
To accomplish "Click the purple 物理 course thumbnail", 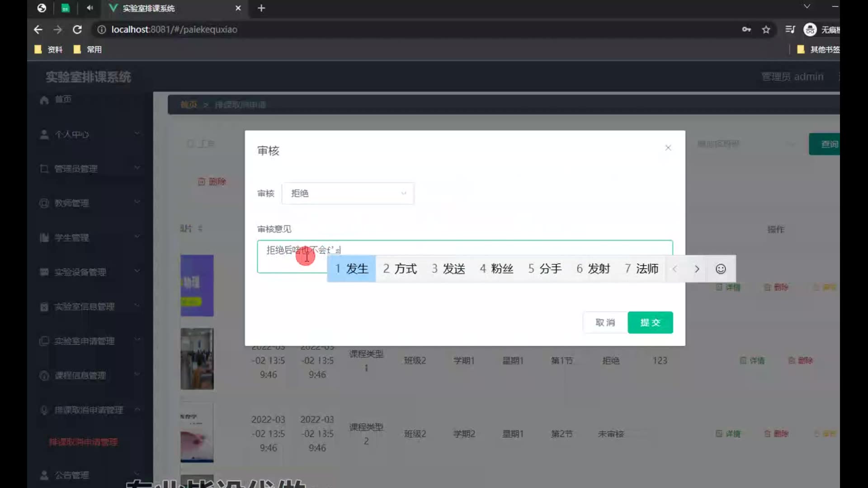I will tap(197, 286).
